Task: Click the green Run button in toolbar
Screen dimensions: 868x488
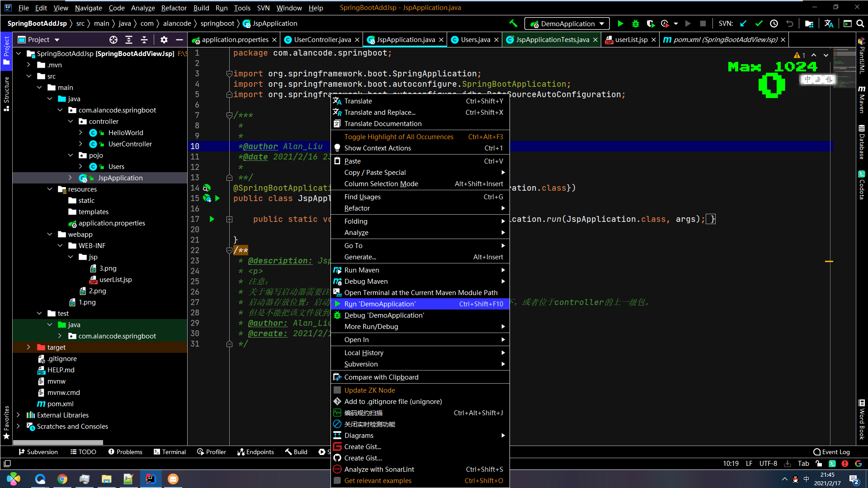Action: (620, 23)
